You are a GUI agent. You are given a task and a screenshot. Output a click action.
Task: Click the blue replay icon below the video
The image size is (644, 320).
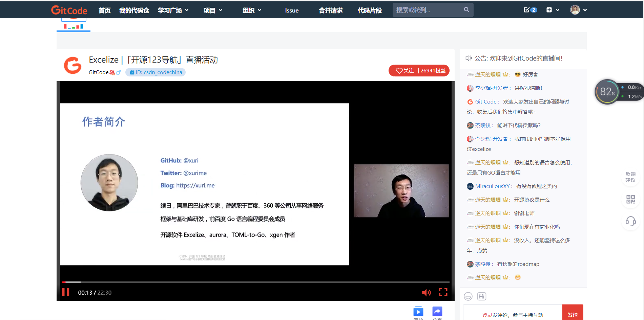tap(418, 312)
